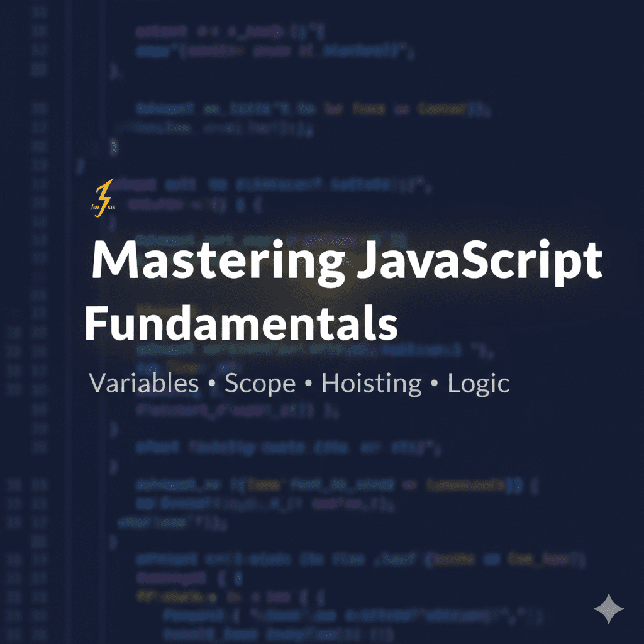This screenshot has width=644, height=644.
Task: Click the bullet between Scope and Hoisting
Action: 308,384
